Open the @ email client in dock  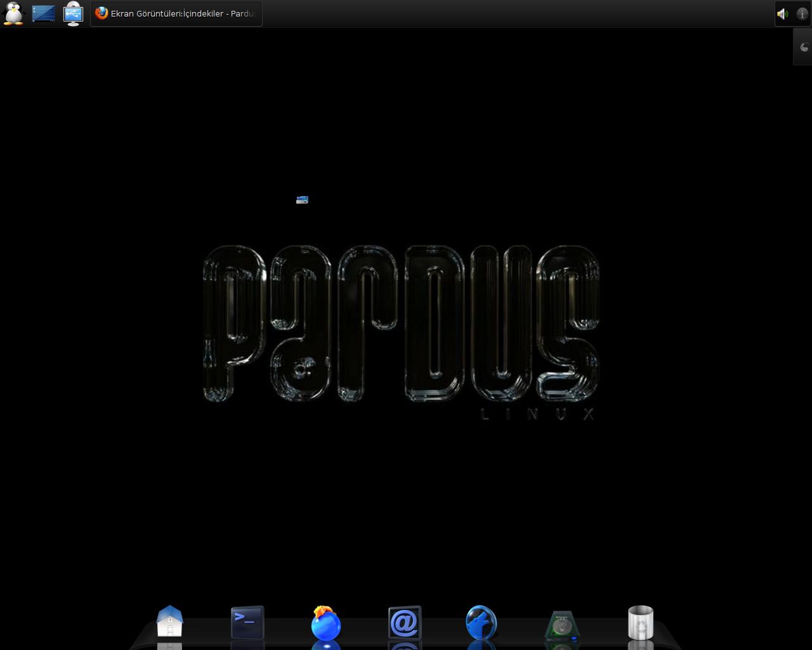tap(405, 623)
